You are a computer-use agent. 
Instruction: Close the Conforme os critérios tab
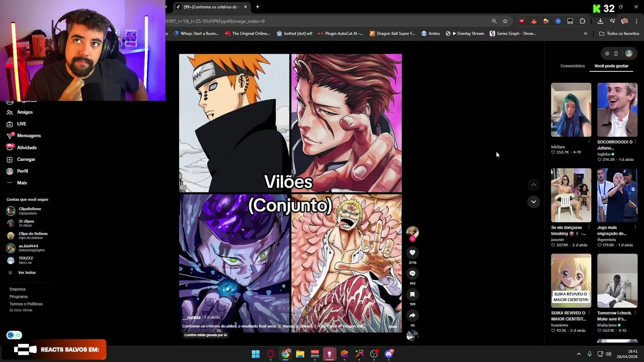coord(246,7)
